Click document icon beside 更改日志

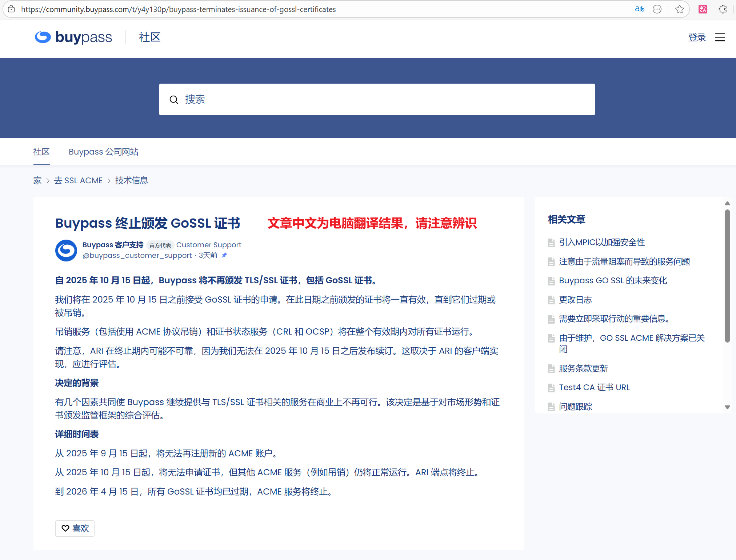(x=551, y=300)
